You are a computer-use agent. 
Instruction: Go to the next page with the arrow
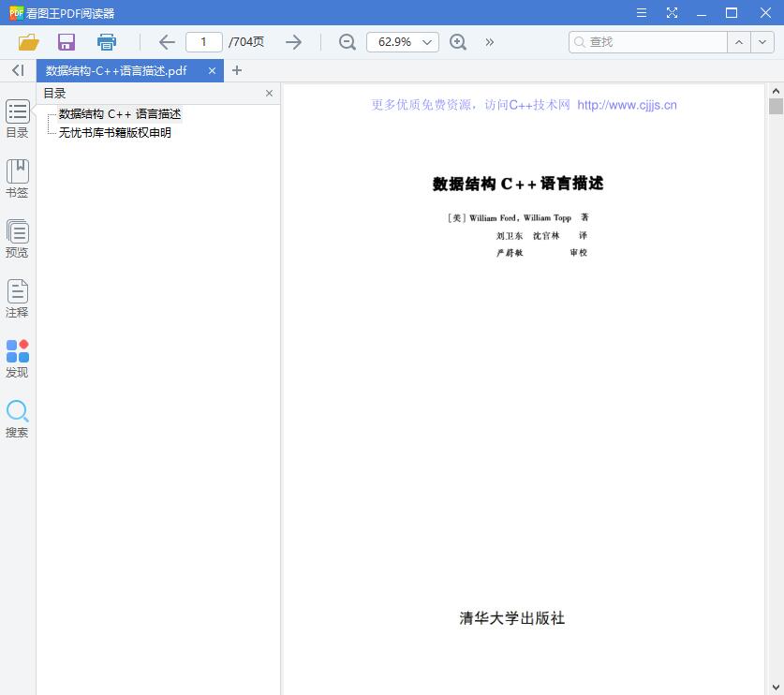[294, 42]
